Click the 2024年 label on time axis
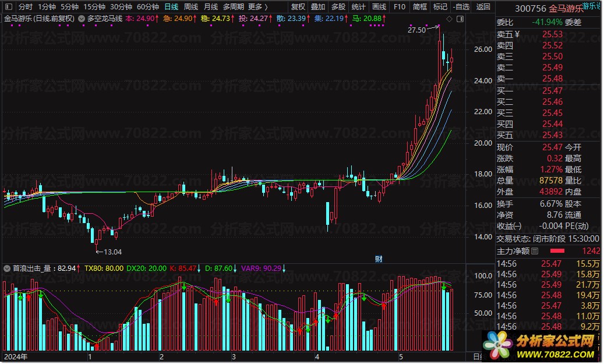Screen dimensions: 604x364 (x=16, y=357)
